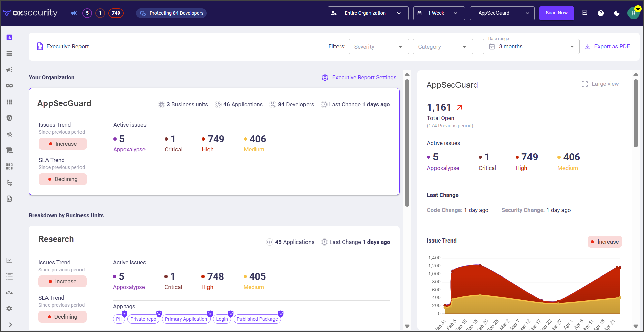This screenshot has width=644, height=332.
Task: Click the shield policies icon in sidebar
Action: tap(9, 118)
